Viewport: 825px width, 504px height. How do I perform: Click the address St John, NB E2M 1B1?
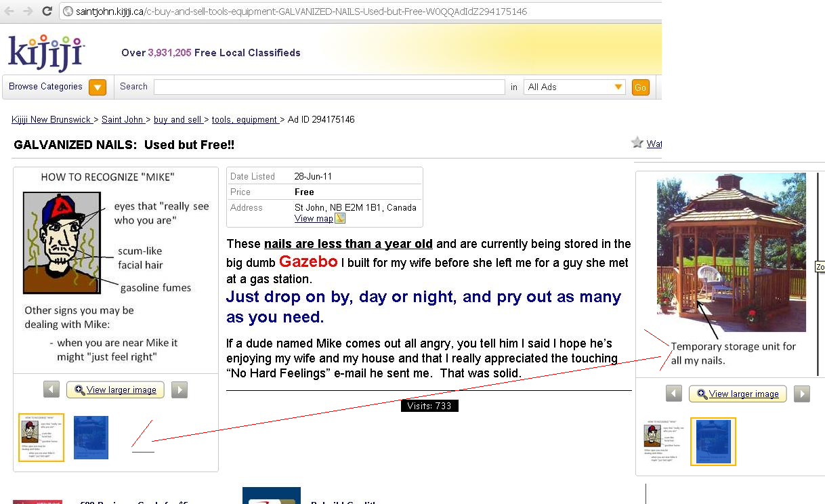[x=356, y=207]
